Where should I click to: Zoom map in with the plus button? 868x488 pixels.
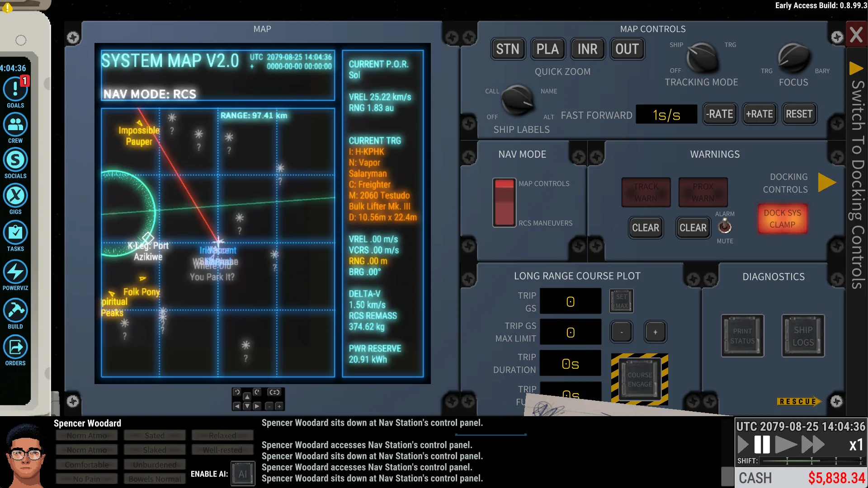point(279,406)
